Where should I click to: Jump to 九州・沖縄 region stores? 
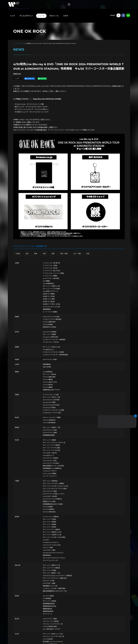click(77, 254)
